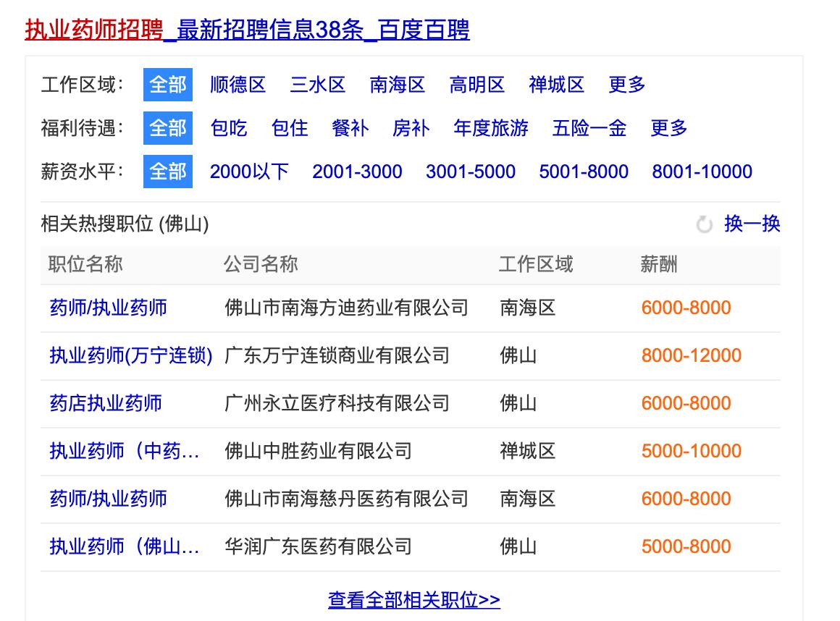Select the 全部 filter for 福利待遇
The image size is (840, 621).
tap(168, 128)
